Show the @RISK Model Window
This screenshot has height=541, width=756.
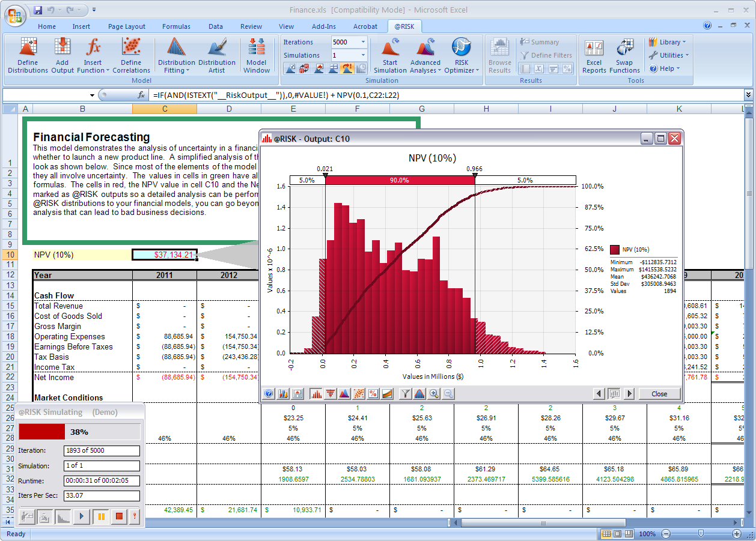(257, 55)
